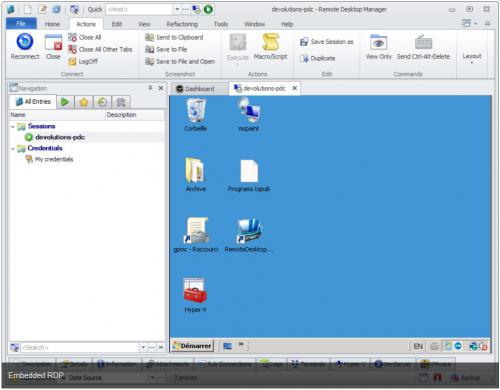This screenshot has width=500, height=390.
Task: Click the refresh icon in quick access toolbar
Action: tap(56, 9)
